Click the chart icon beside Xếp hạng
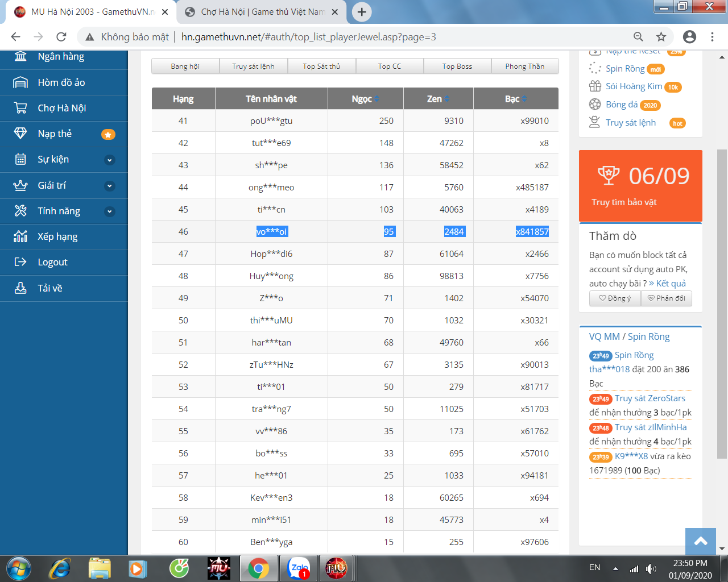The width and height of the screenshot is (728, 582). click(20, 236)
